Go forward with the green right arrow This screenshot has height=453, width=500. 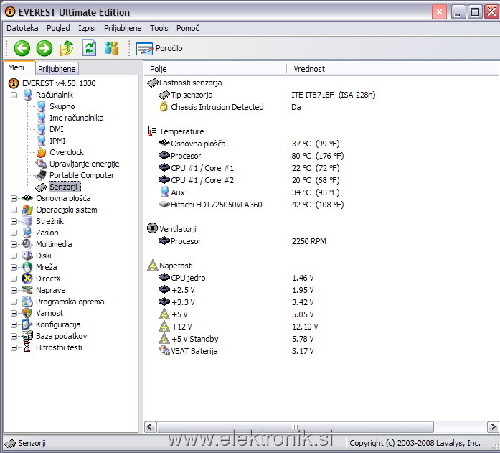point(44,48)
